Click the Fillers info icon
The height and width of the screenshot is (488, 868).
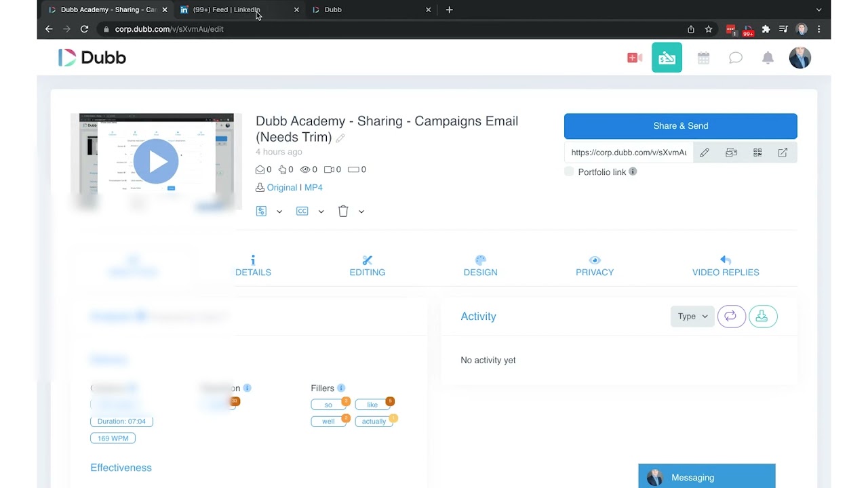[x=341, y=388]
